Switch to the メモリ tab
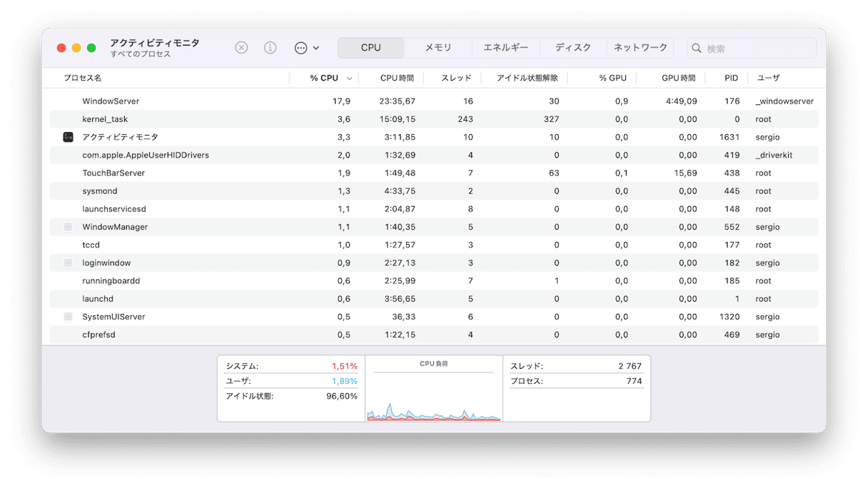Viewport: 868px width, 488px height. click(438, 48)
